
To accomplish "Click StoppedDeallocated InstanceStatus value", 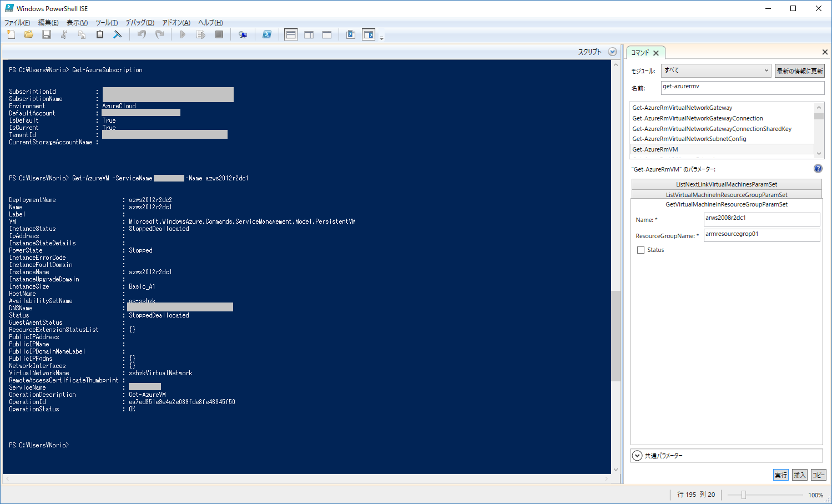I will (159, 229).
